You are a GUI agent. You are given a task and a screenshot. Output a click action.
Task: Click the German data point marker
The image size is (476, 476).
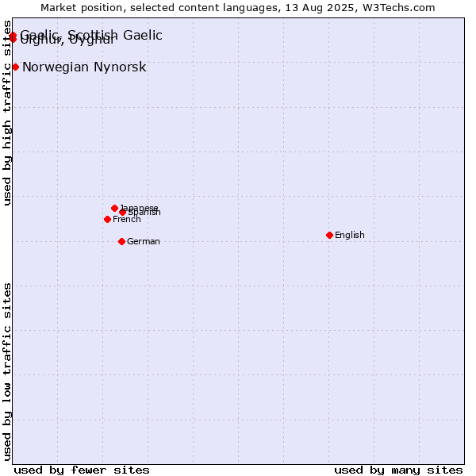point(121,241)
